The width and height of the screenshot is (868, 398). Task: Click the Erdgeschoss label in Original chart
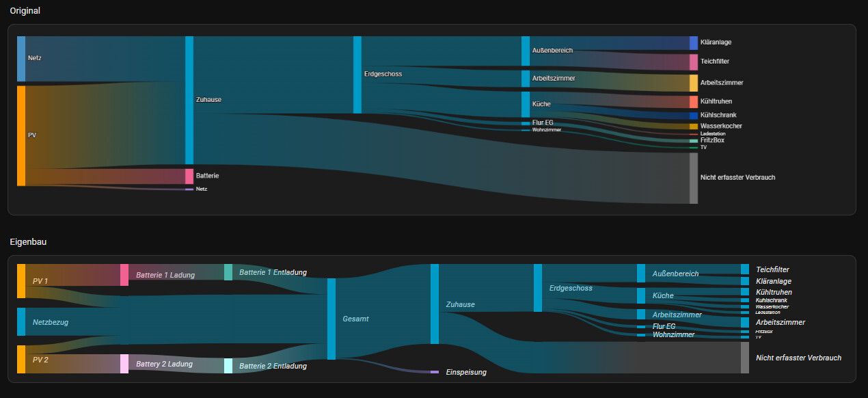tap(383, 74)
